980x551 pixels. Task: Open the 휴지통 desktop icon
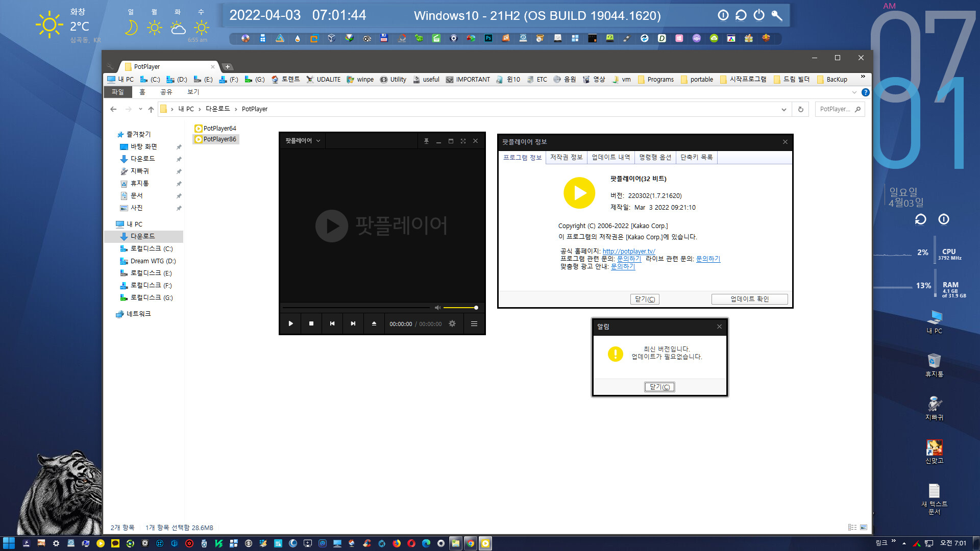934,365
